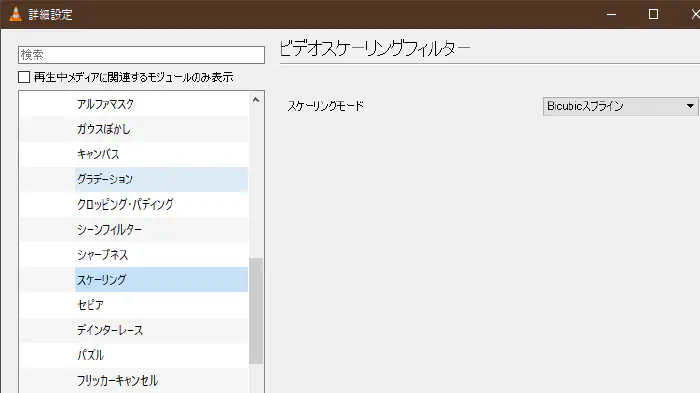Click the スケーリングモード label
The width and height of the screenshot is (700, 393).
tap(325, 106)
